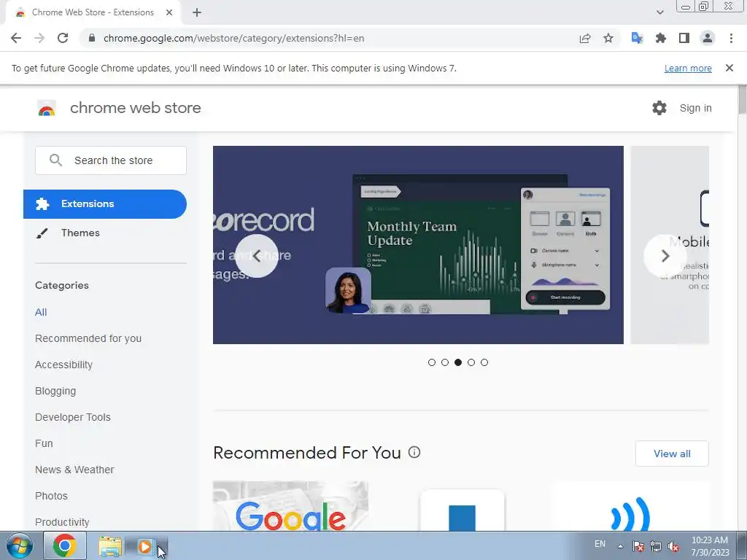
Task: Open the Developer Tools category
Action: (73, 417)
